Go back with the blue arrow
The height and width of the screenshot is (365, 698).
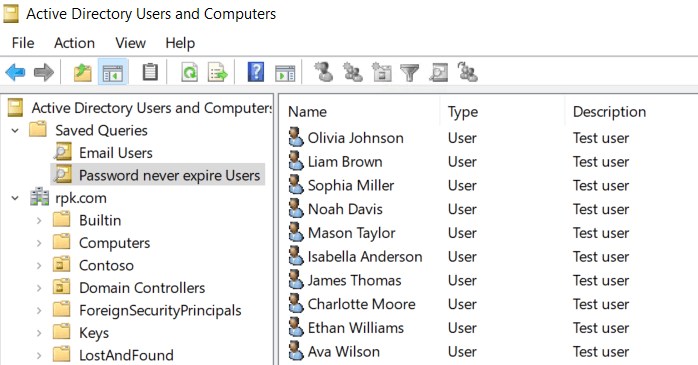click(15, 72)
